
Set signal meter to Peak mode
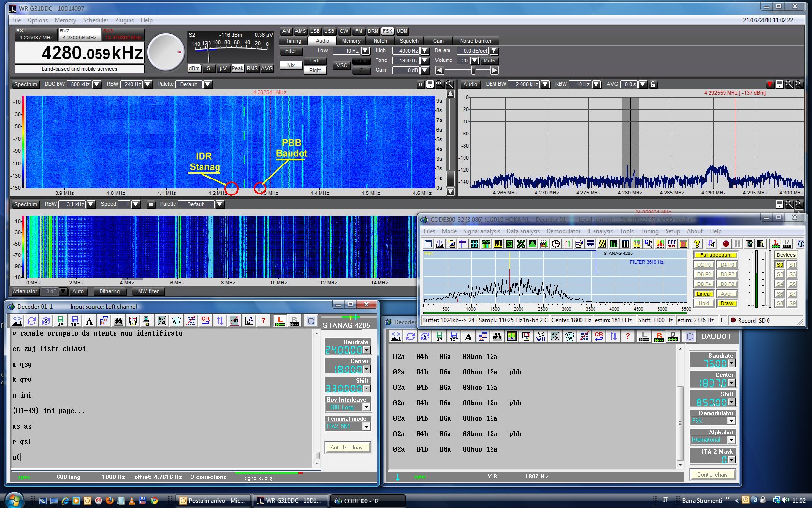click(237, 69)
